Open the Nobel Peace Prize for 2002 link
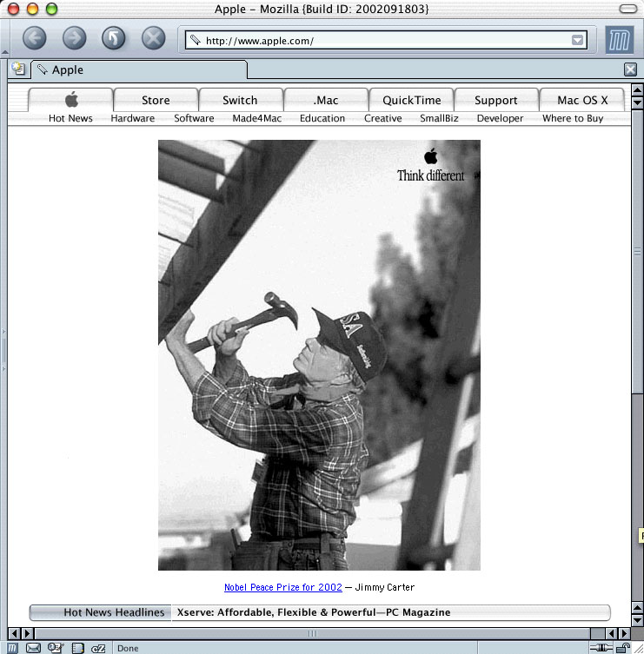This screenshot has width=644, height=654. pos(283,587)
